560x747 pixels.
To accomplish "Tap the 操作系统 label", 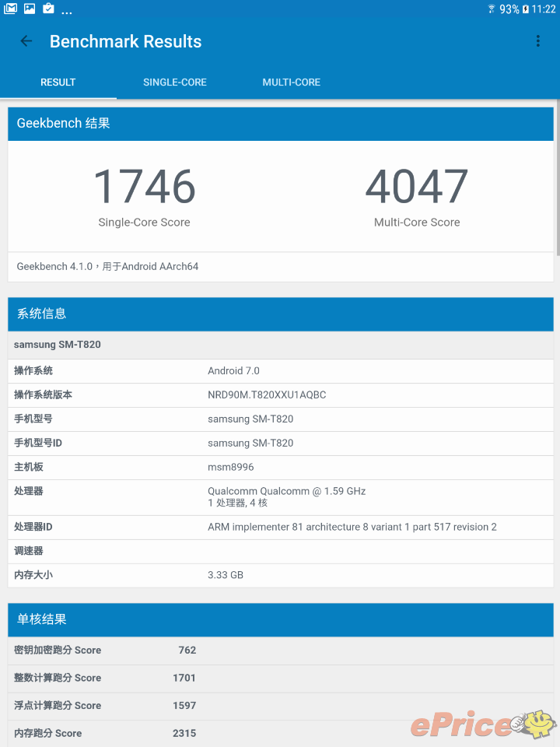I will [x=33, y=370].
